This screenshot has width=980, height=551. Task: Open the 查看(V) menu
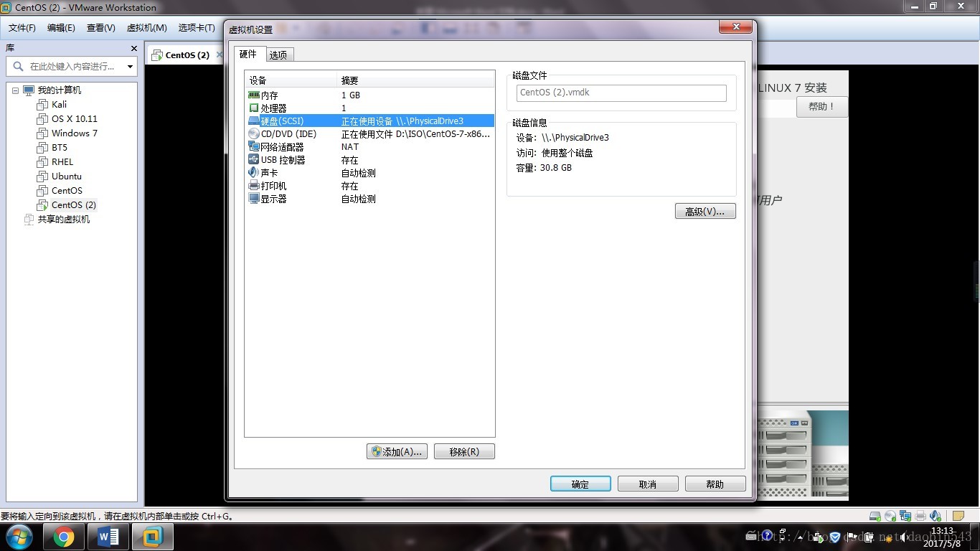[x=101, y=28]
